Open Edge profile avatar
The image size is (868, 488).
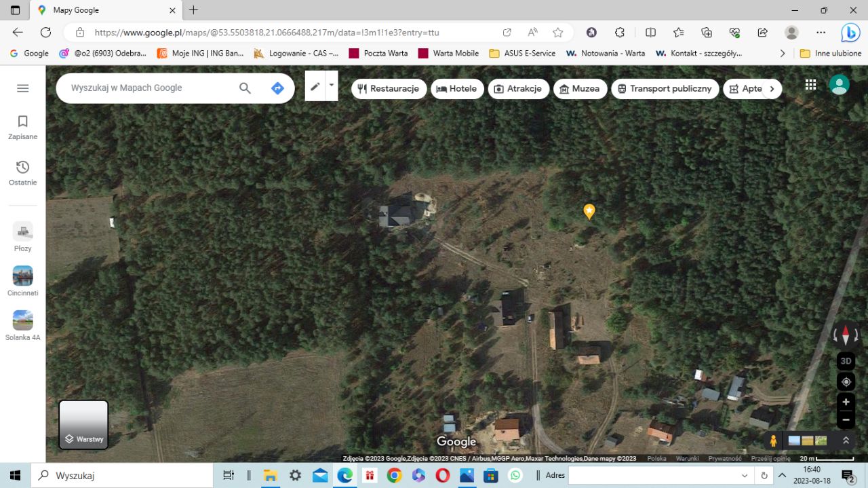(x=791, y=32)
